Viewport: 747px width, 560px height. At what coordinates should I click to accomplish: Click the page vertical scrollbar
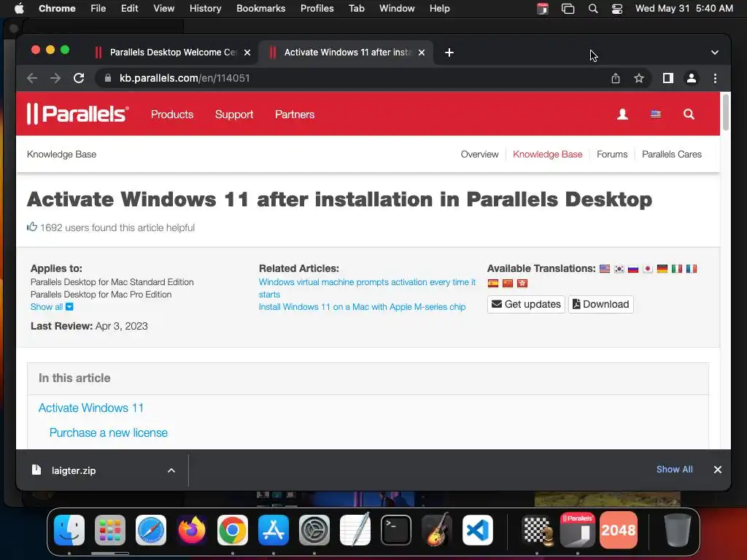[x=726, y=112]
